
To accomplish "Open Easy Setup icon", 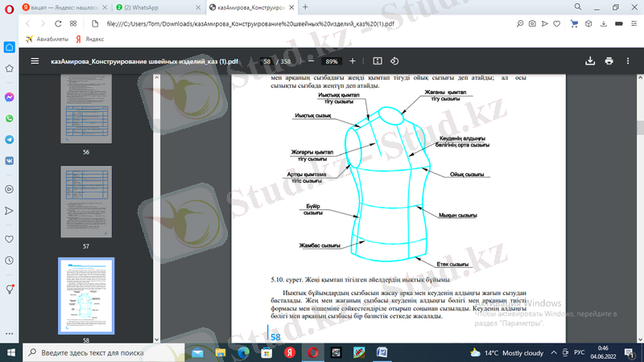I will click(x=634, y=24).
